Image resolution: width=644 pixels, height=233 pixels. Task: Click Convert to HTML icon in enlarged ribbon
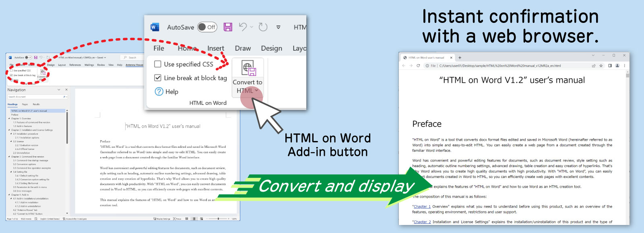click(x=248, y=68)
